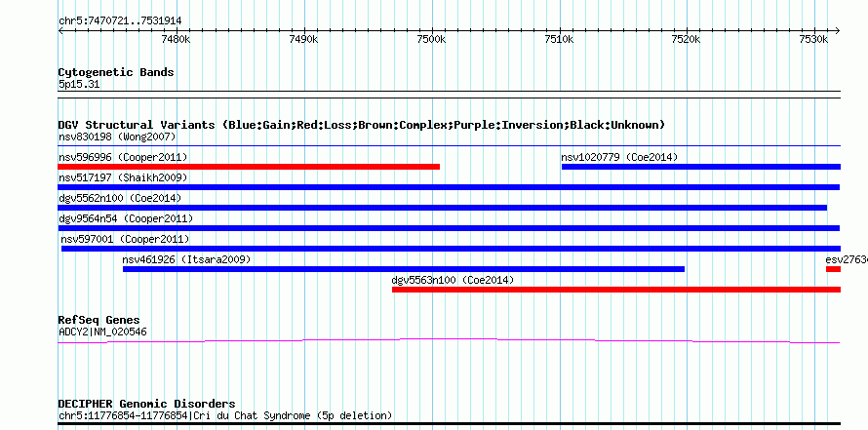The width and height of the screenshot is (868, 430).
Task: Open the dgv5563n100 (Coe2014) label
Action: (x=453, y=280)
